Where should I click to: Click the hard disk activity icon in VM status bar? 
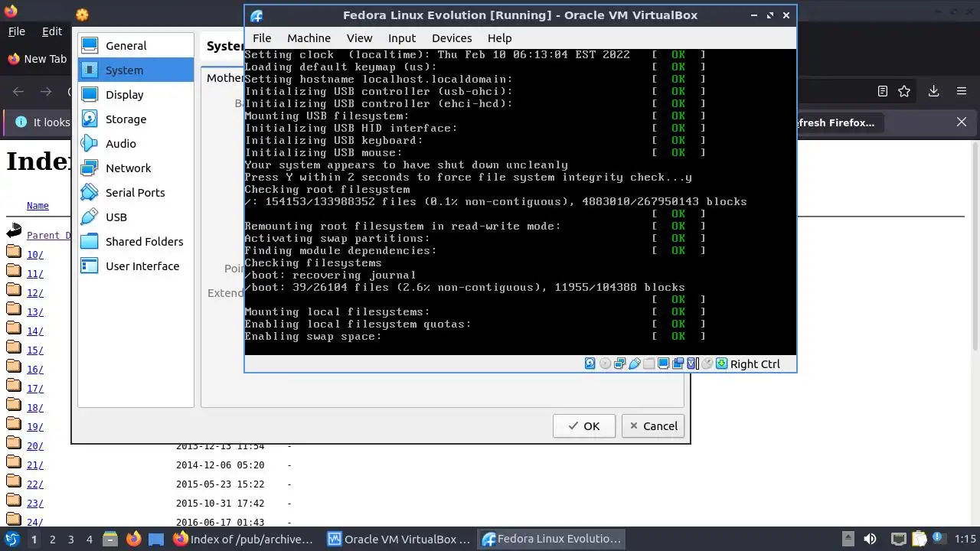point(590,364)
